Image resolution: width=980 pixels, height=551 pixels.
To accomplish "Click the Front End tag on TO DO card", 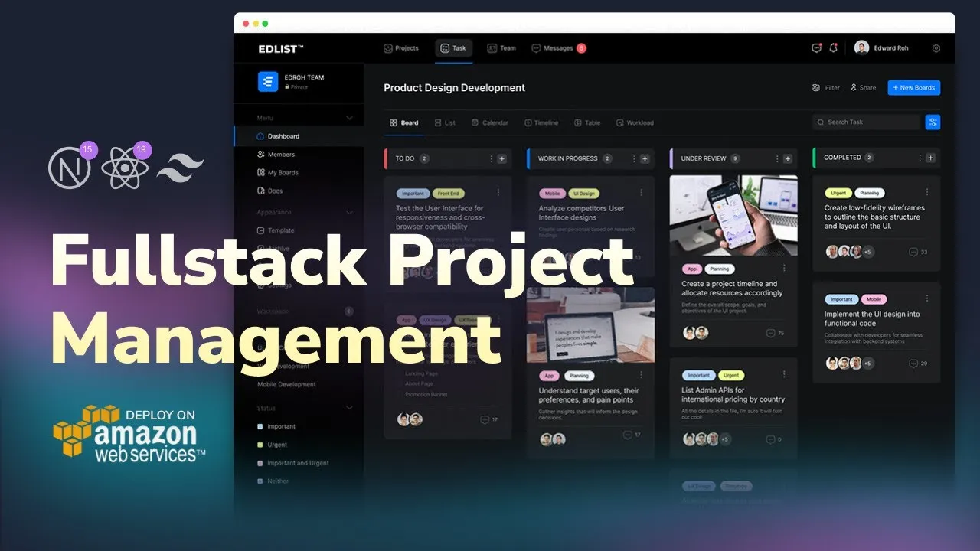I will pyautogui.click(x=449, y=194).
